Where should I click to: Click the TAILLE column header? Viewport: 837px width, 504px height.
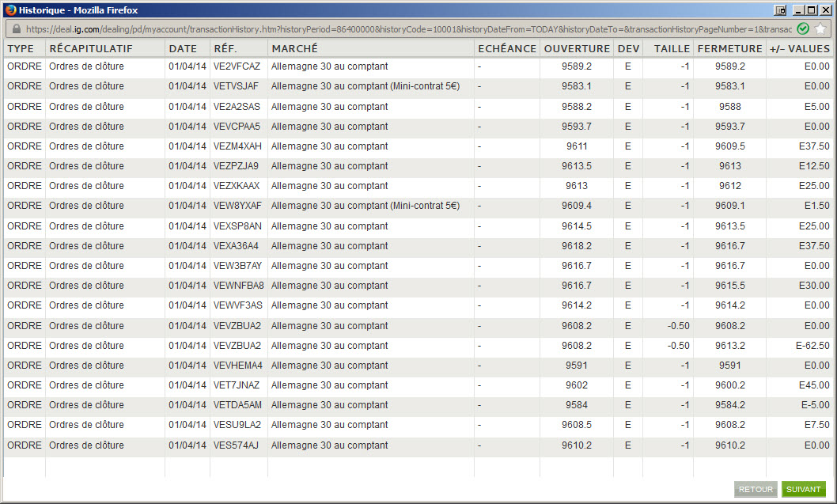(672, 48)
